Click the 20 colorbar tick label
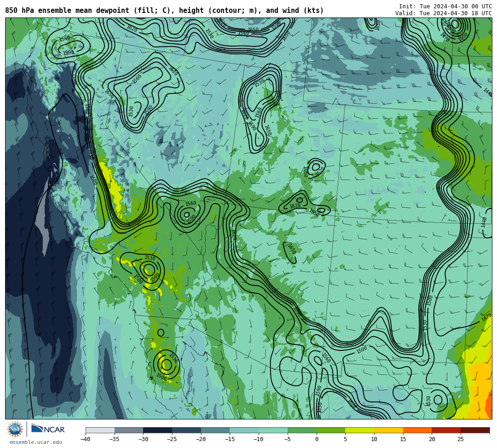 432,439
